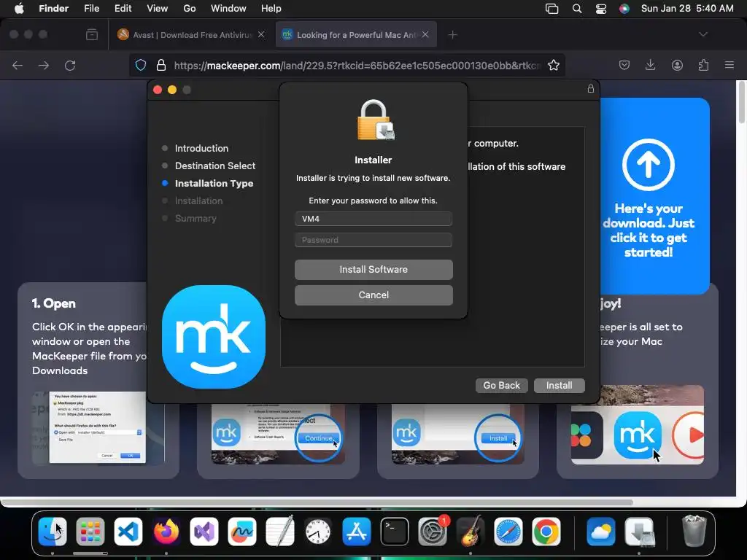Open Launchpad from the Dock
747x560 pixels.
pyautogui.click(x=90, y=532)
